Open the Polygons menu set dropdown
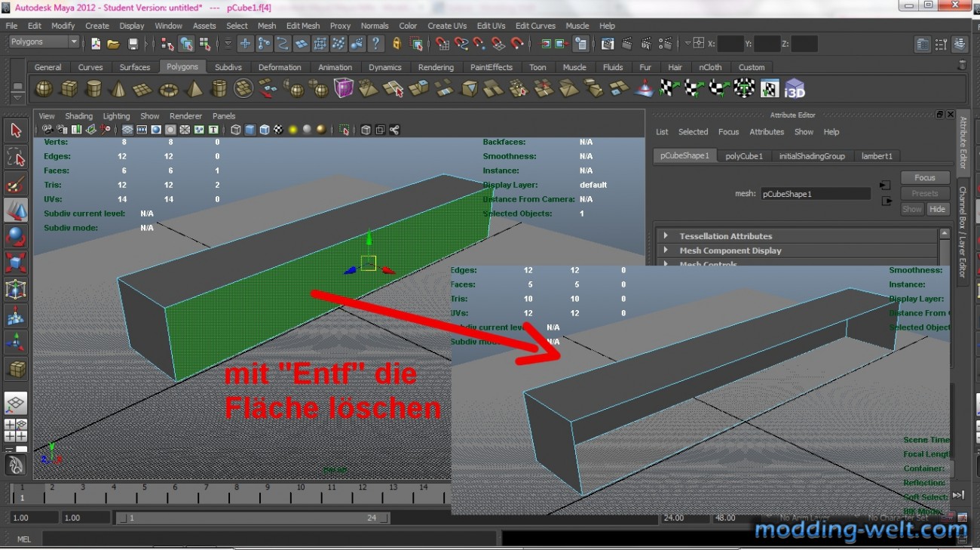980x550 pixels. tap(43, 42)
